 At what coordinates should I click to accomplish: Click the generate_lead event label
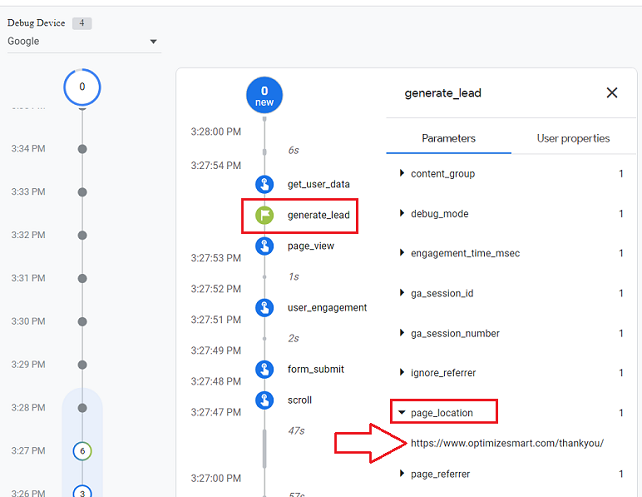[x=319, y=215]
